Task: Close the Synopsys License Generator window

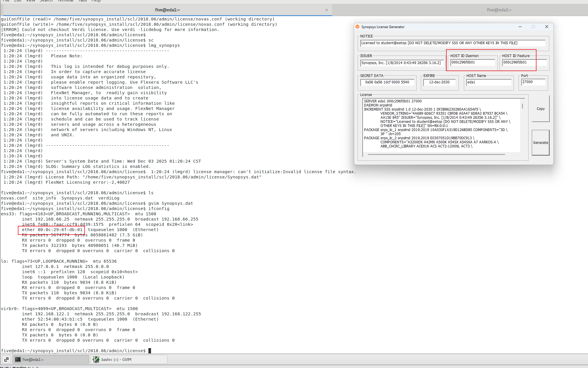Action: click(546, 27)
